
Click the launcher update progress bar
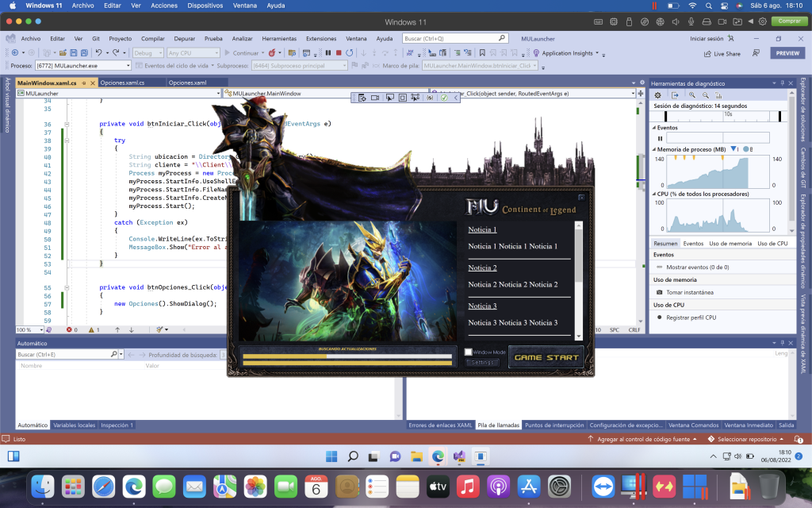point(347,356)
